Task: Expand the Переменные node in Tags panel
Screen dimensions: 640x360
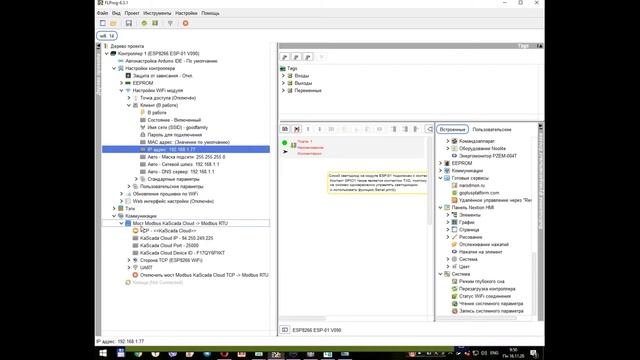Action: [283, 90]
